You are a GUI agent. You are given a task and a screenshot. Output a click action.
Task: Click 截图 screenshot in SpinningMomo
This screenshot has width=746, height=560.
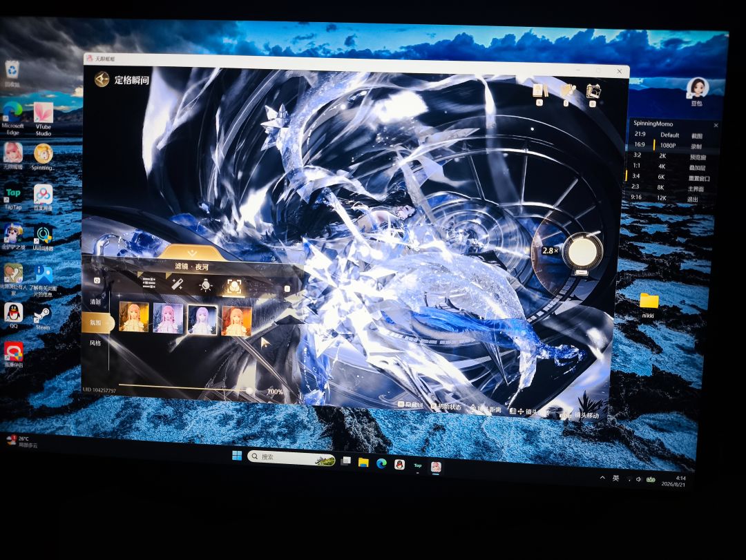(x=697, y=136)
